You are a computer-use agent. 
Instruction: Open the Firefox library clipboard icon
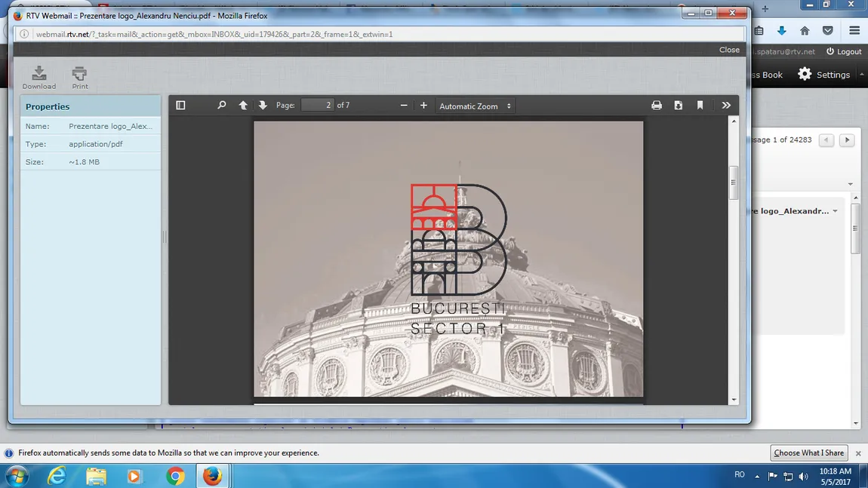click(x=759, y=30)
